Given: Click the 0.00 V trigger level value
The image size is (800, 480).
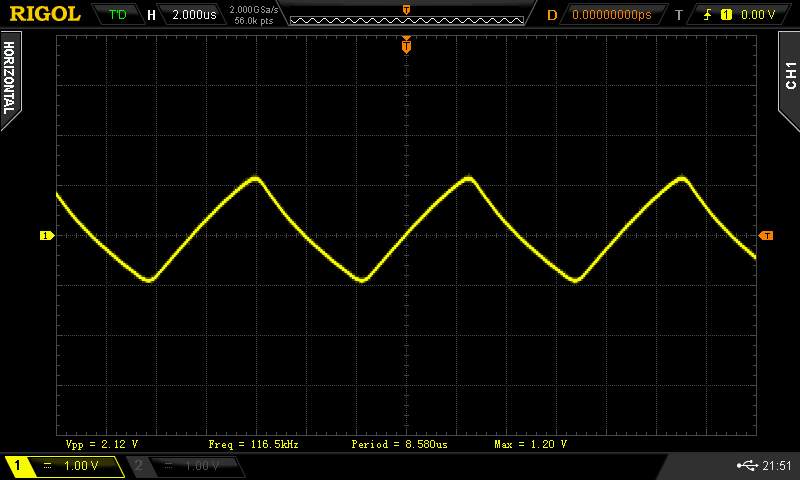Looking at the screenshot, I should [758, 15].
